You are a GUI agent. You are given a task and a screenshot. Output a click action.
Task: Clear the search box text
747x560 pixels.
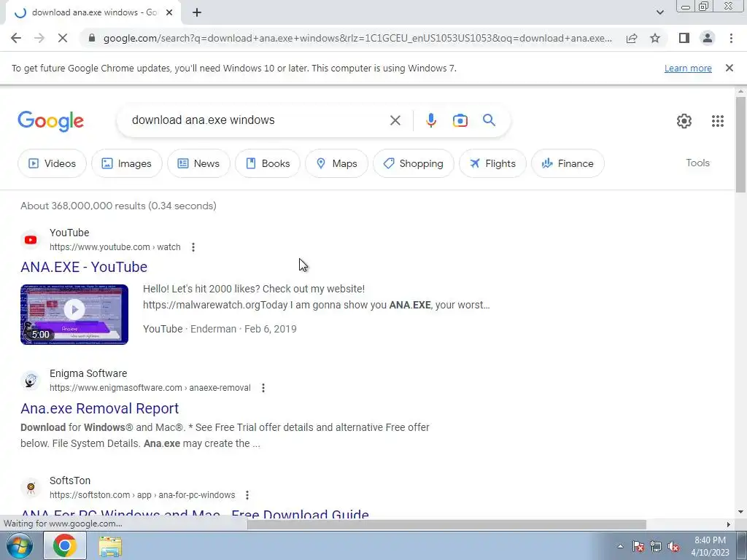pyautogui.click(x=395, y=120)
